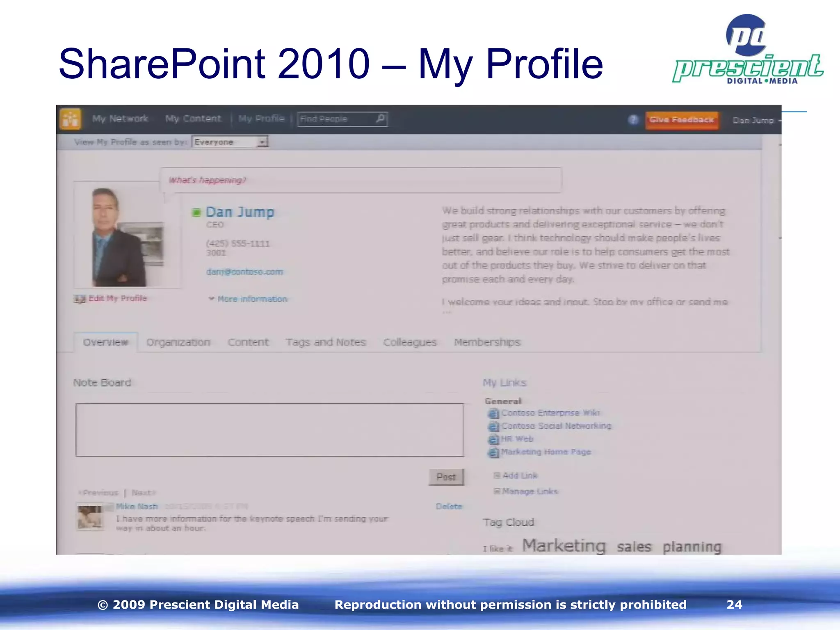Select the Overview tab

tap(105, 342)
